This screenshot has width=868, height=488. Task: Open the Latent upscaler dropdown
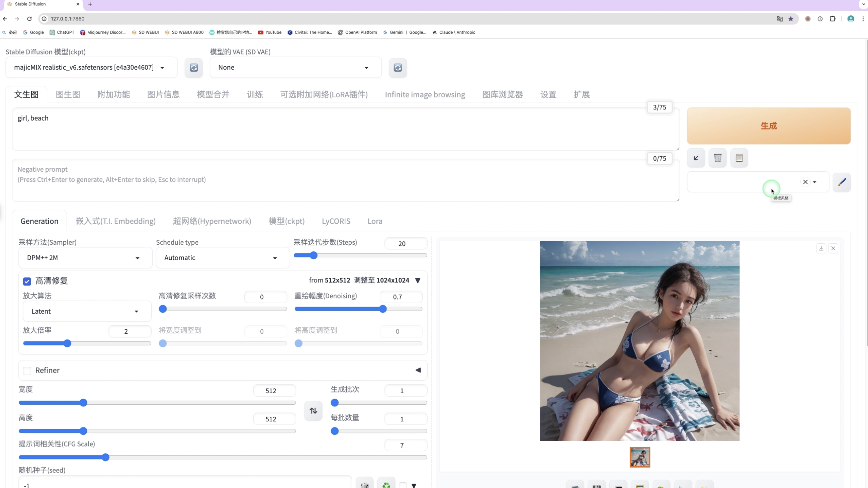click(87, 311)
